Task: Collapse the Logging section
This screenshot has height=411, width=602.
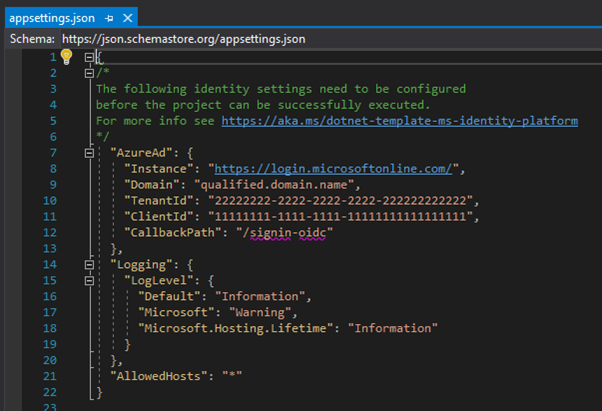Action: tap(89, 265)
